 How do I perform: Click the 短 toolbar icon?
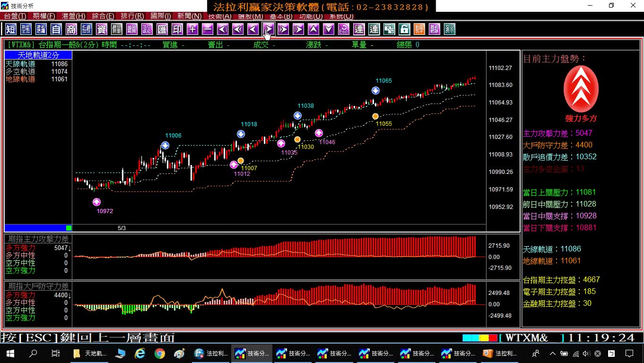[x=11, y=29]
